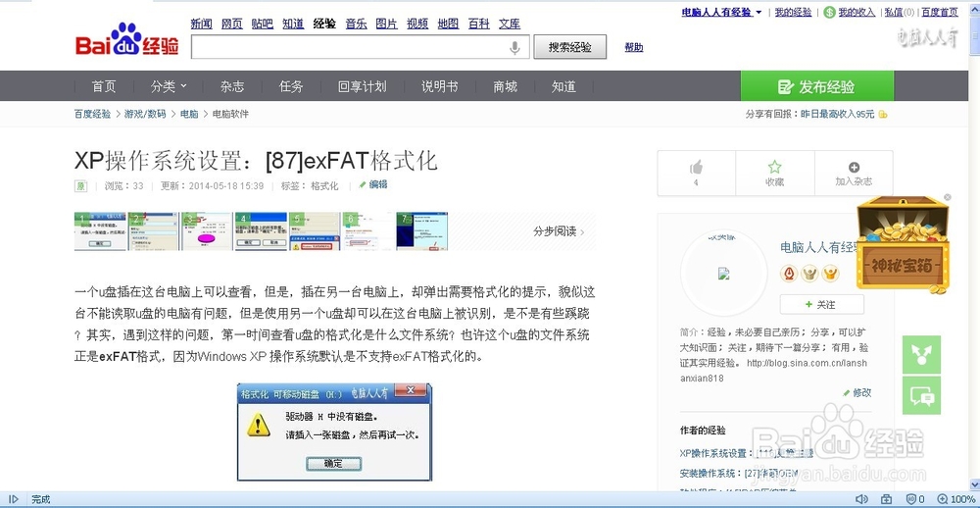This screenshot has width=980, height=508.
Task: Open step 7 thumbnail
Action: point(421,230)
